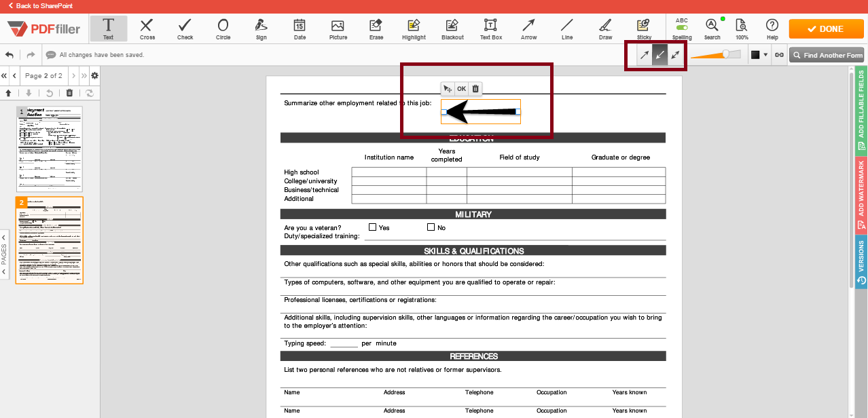Click the typing speed blank field
Viewport: 868px width, 418px height.
coord(344,343)
